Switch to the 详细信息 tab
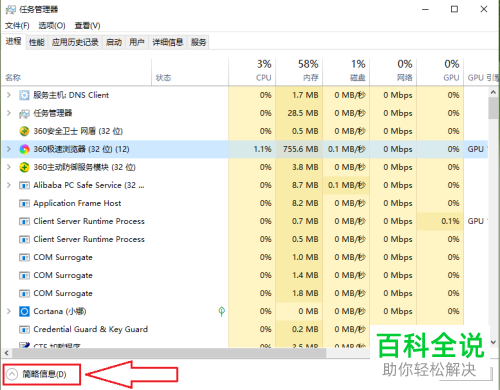The width and height of the screenshot is (500, 390). click(168, 42)
